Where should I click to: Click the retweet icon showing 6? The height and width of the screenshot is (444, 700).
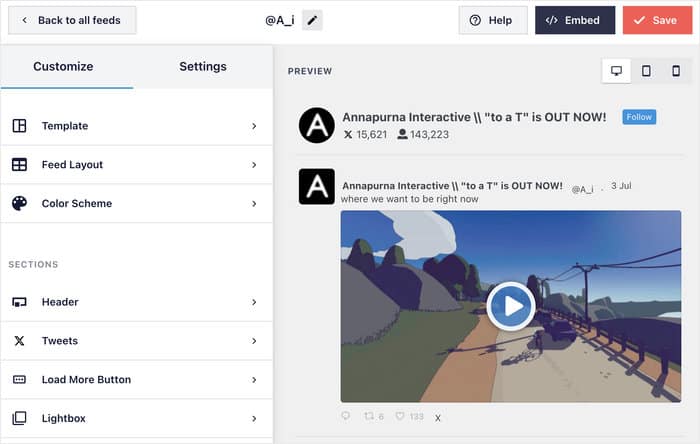[x=369, y=416]
